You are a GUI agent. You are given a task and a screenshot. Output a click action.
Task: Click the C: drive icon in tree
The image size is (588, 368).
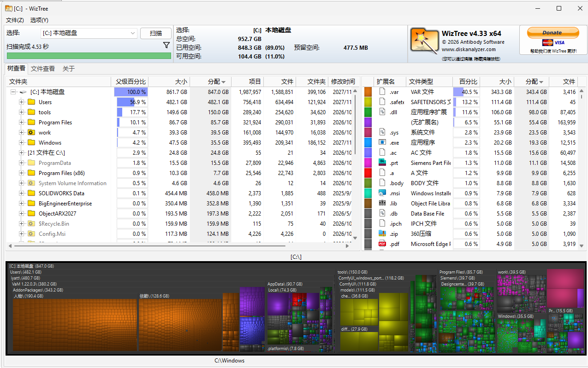pyautogui.click(x=23, y=92)
